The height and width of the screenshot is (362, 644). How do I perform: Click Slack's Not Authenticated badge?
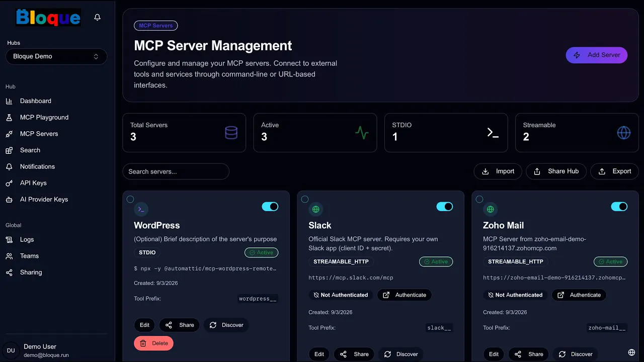click(x=341, y=295)
